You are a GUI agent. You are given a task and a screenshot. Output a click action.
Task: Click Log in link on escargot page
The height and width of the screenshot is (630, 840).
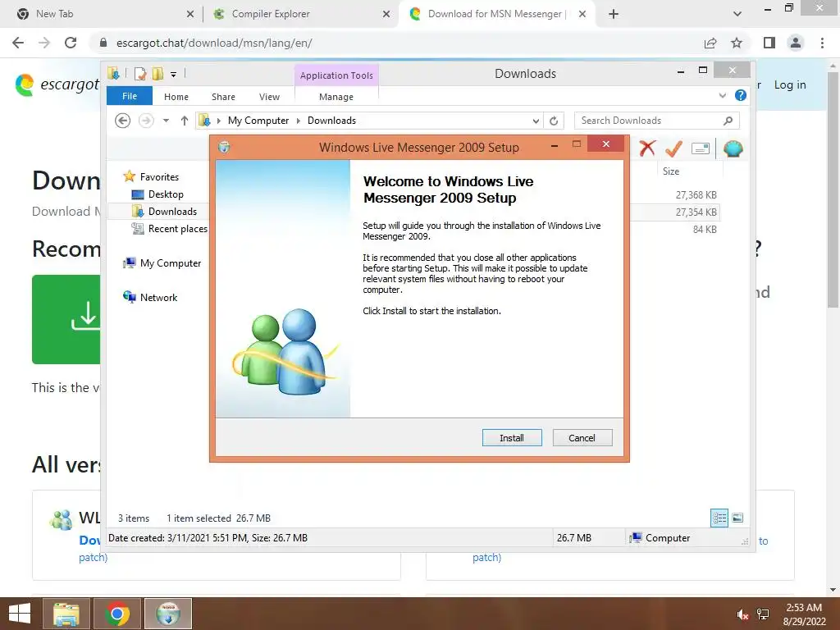(790, 84)
